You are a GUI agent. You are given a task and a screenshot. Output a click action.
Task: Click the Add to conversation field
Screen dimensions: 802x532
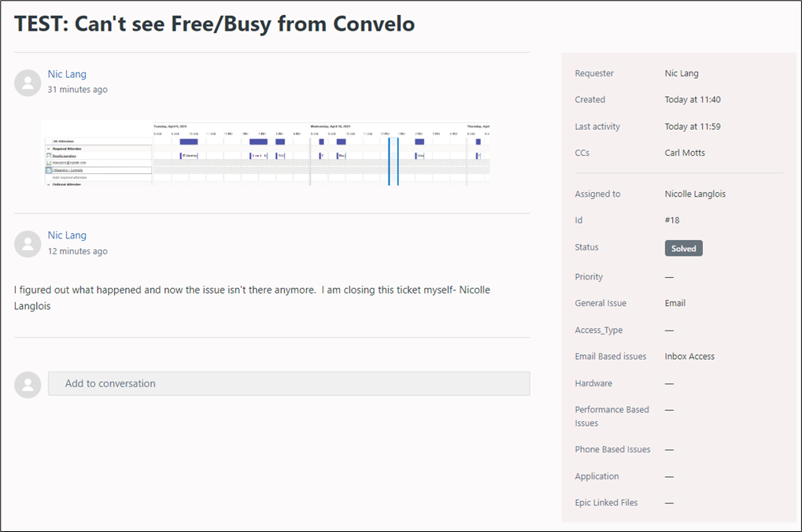click(288, 384)
